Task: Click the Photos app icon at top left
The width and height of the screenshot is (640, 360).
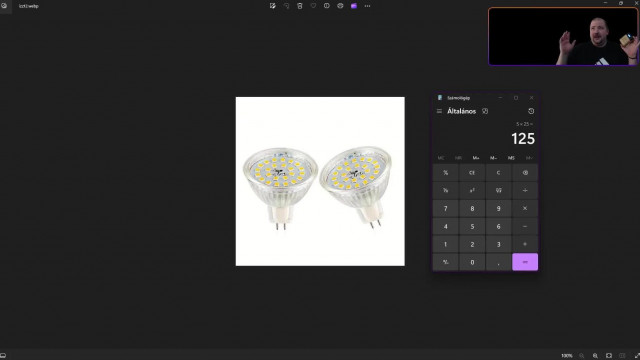Action: point(4,6)
